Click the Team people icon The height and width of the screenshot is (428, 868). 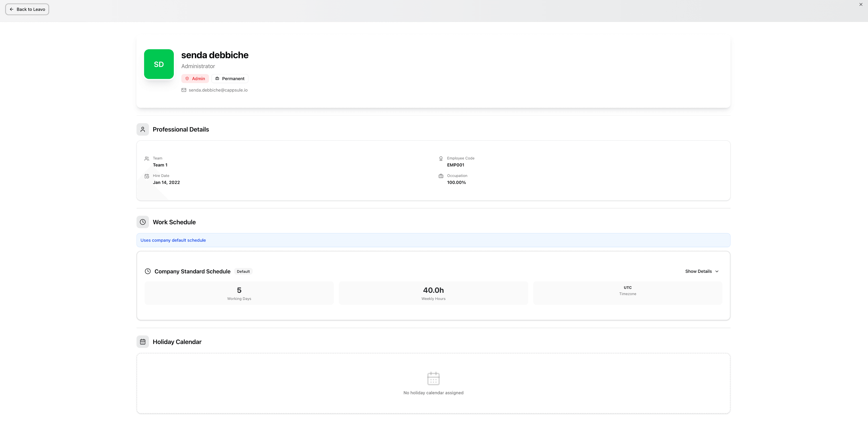coord(146,159)
